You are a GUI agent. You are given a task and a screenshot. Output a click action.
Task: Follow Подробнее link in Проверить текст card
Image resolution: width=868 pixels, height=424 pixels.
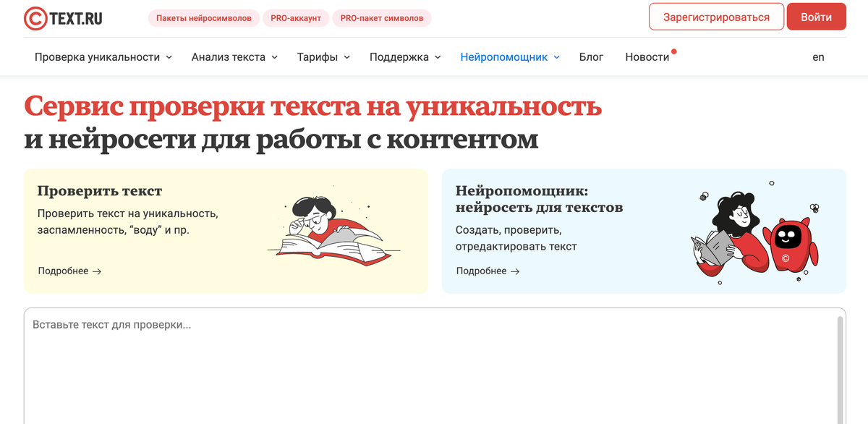[69, 271]
